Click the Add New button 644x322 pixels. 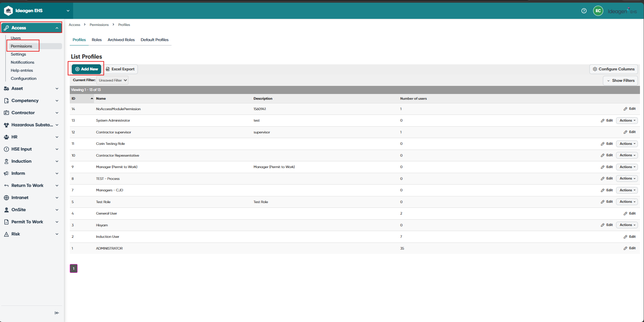(87, 69)
